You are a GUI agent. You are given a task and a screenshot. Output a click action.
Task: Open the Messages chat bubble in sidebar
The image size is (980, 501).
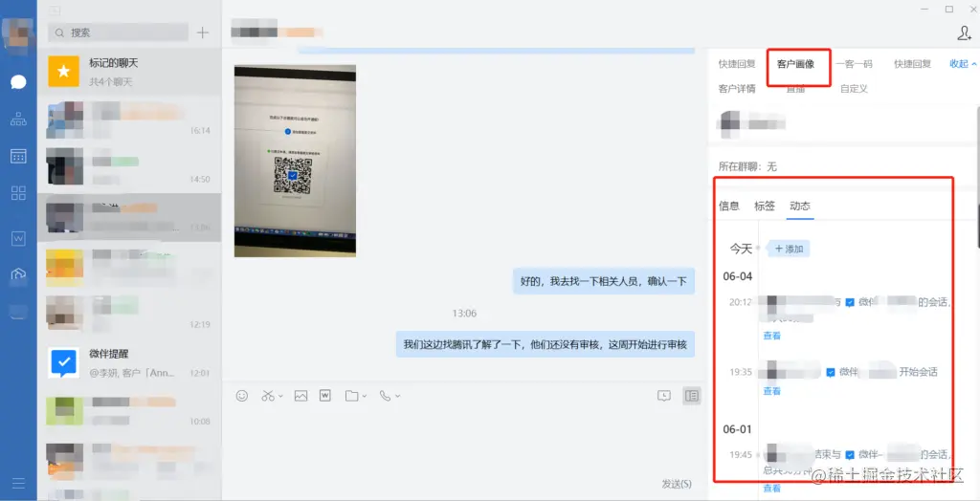click(x=18, y=82)
